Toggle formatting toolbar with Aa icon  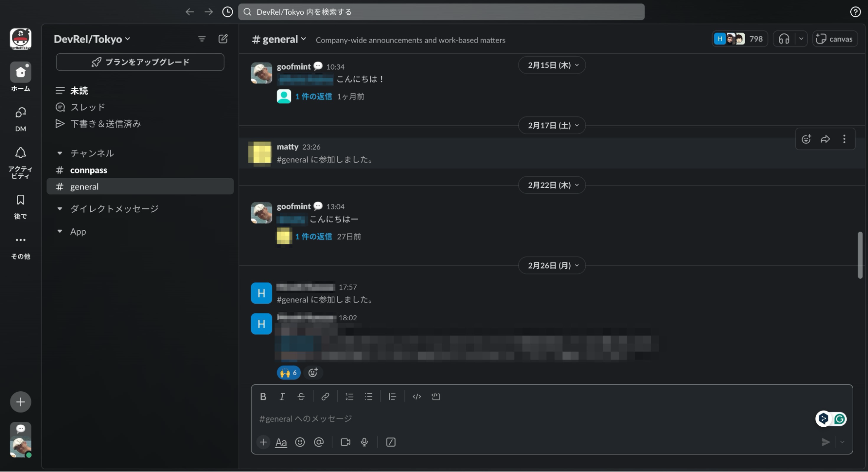click(281, 442)
